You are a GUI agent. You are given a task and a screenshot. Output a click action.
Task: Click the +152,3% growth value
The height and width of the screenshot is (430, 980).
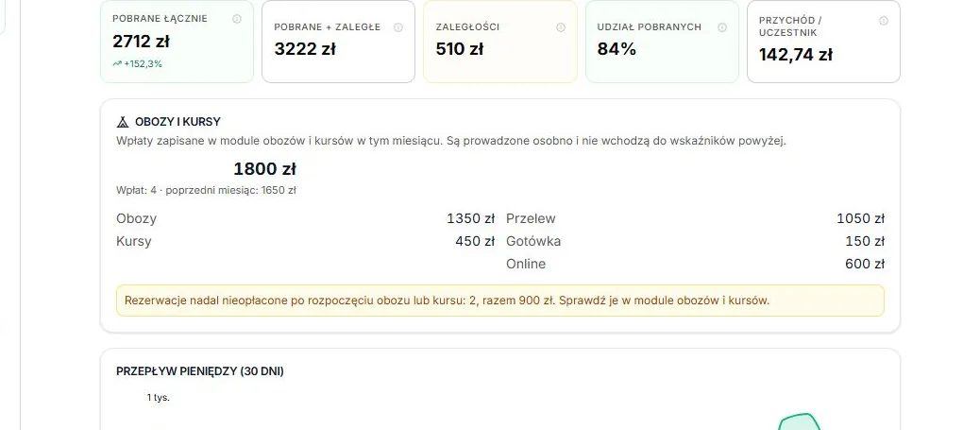click(143, 64)
